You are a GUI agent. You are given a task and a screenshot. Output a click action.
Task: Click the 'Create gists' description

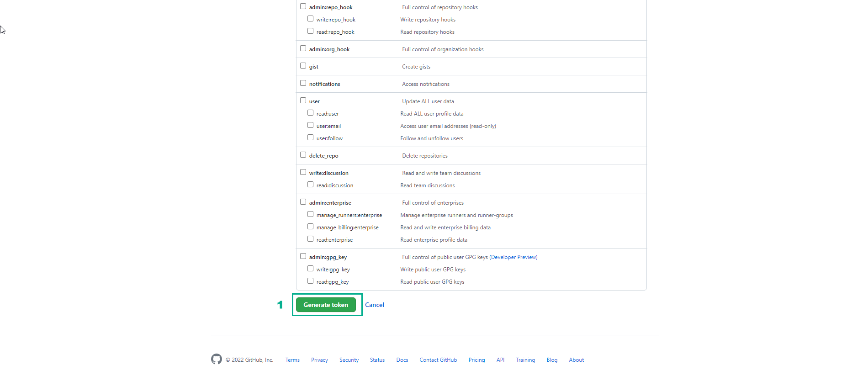click(416, 67)
